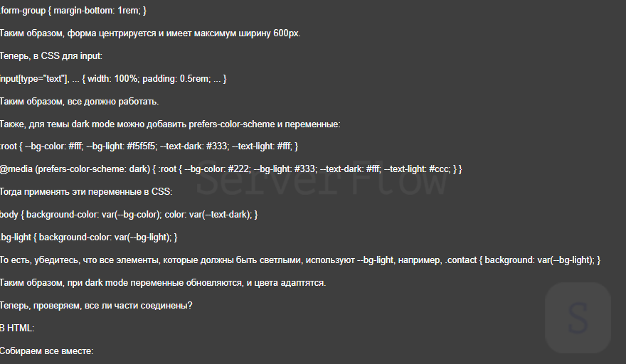Click the ServerFlow S logo icon
The image size is (626, 364).
pos(578,317)
